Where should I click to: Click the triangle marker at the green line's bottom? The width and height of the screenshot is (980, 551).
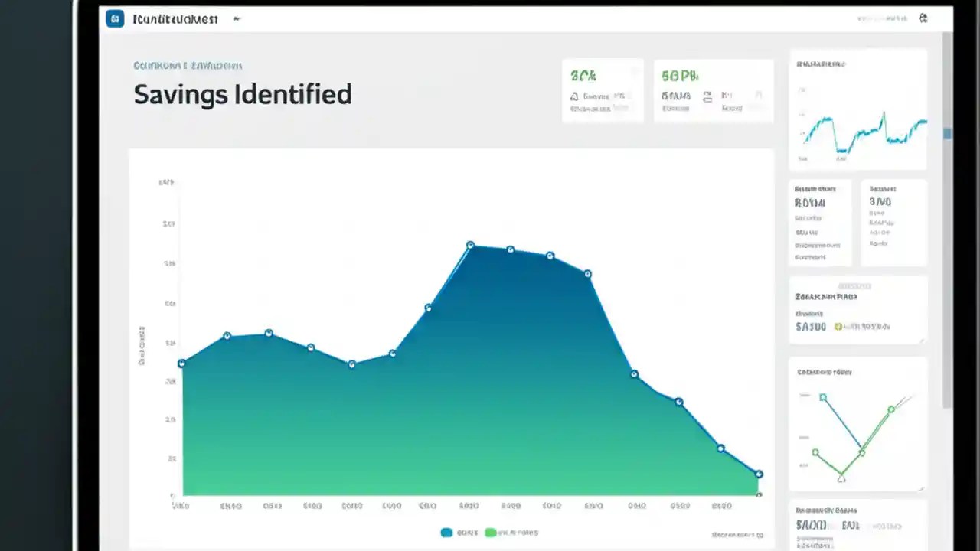[x=841, y=478]
